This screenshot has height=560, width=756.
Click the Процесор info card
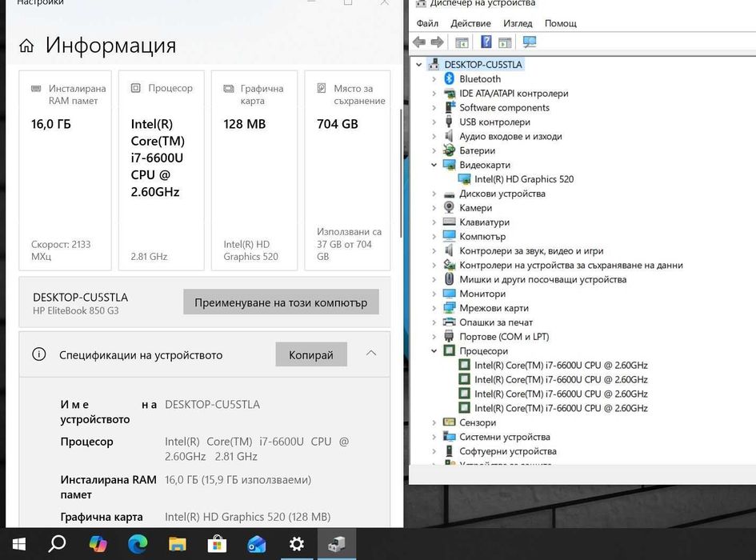[162, 170]
